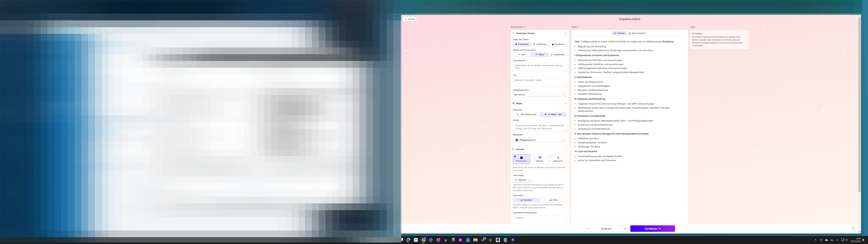Open the help question mark button
Image resolution: width=868 pixels, height=244 pixels.
tap(853, 229)
